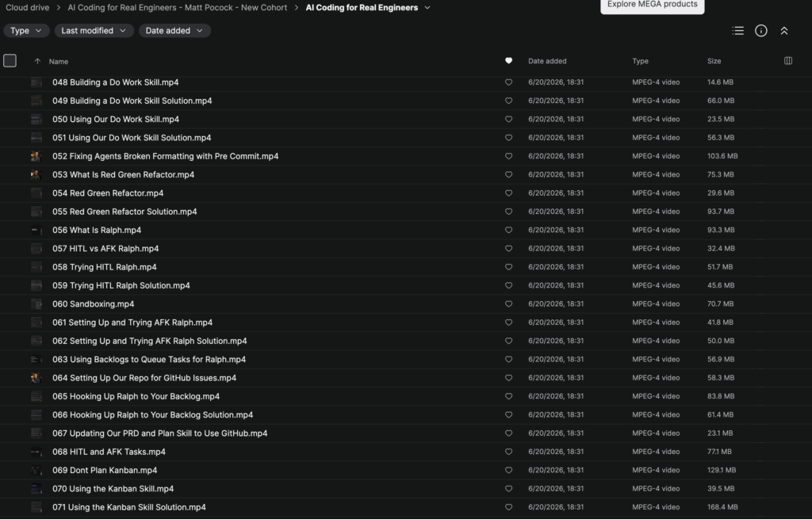This screenshot has height=519, width=812.
Task: Favourite 048 Building a Do Work Skill.mp4
Action: [508, 82]
